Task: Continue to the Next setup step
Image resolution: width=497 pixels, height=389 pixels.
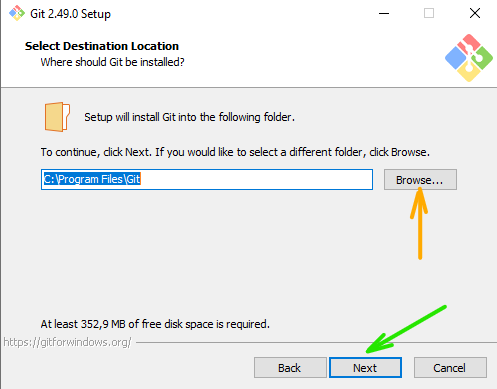Action: tap(365, 368)
